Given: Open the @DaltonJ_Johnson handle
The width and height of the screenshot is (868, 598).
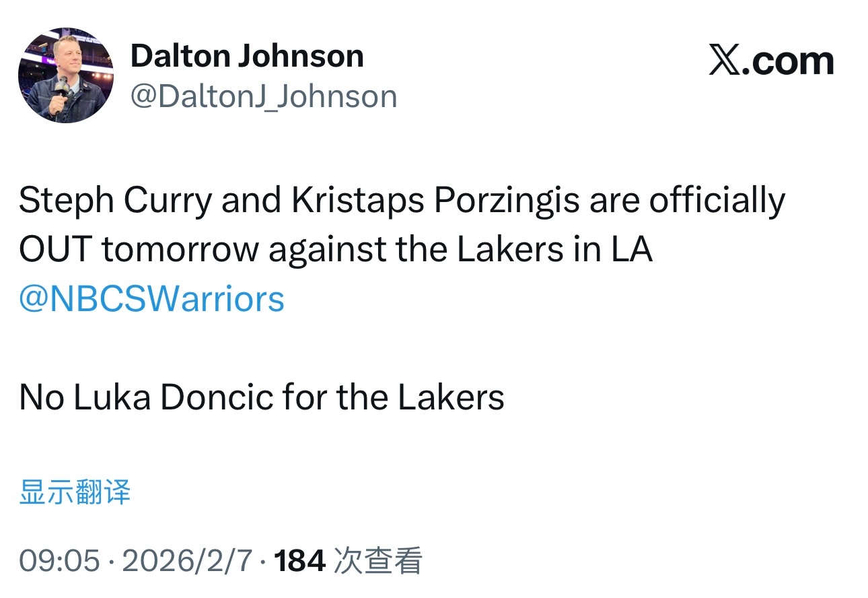Looking at the screenshot, I should tap(263, 96).
